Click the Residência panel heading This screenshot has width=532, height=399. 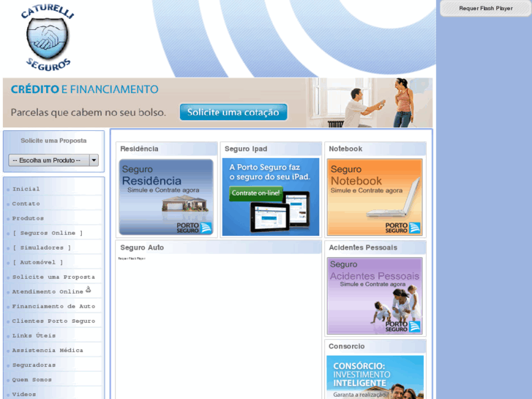(139, 149)
